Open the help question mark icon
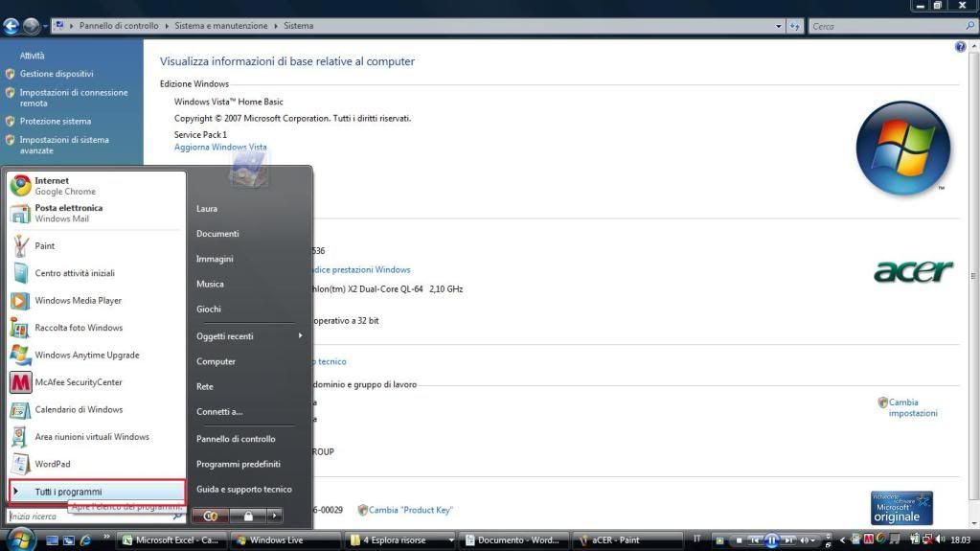The width and height of the screenshot is (980, 551). point(960,47)
